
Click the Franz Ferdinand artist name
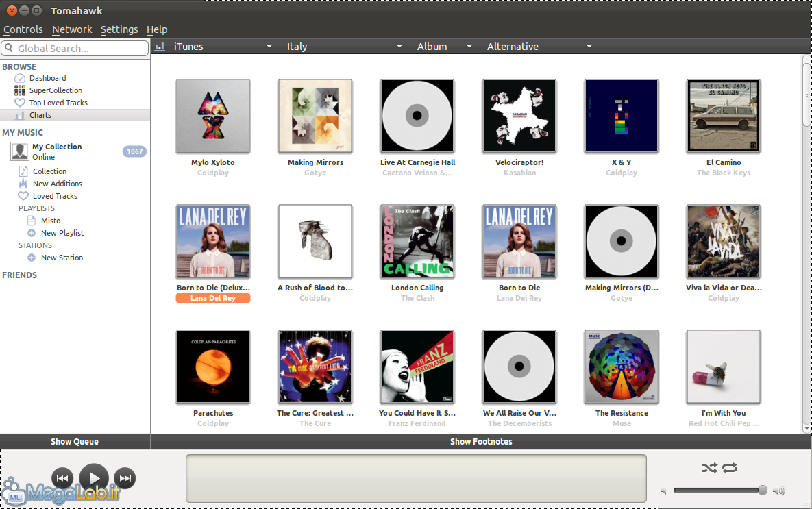tap(417, 423)
